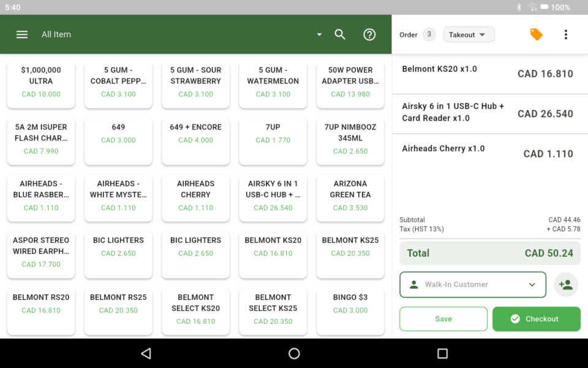Click the Order label in header
The height and width of the screenshot is (368, 588).
click(409, 35)
